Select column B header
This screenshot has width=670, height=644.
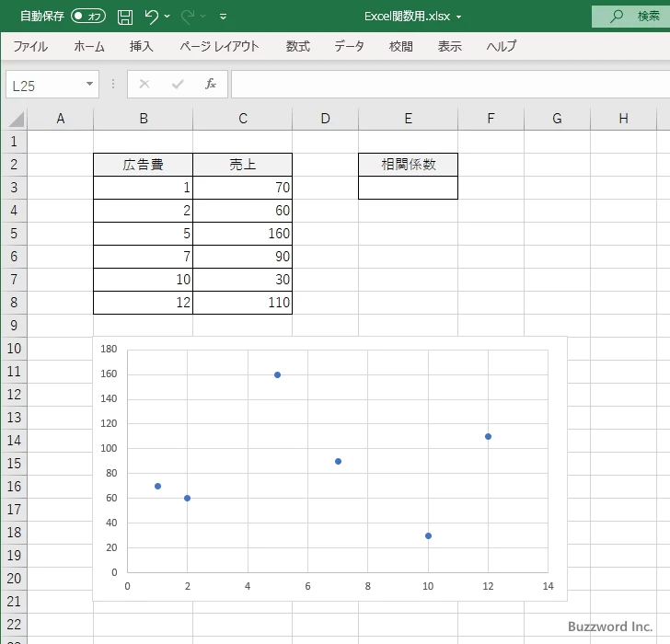[x=144, y=119]
